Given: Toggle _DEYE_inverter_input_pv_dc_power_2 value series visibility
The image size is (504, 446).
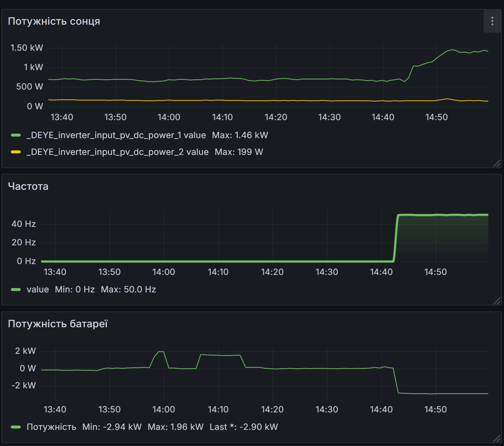Looking at the screenshot, I should tap(117, 152).
